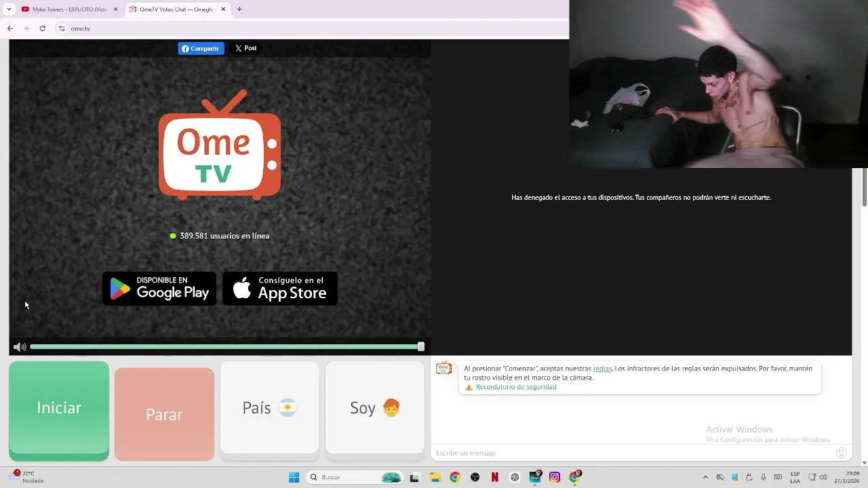
Task: Open the network and volume quick settings
Action: [819, 477]
